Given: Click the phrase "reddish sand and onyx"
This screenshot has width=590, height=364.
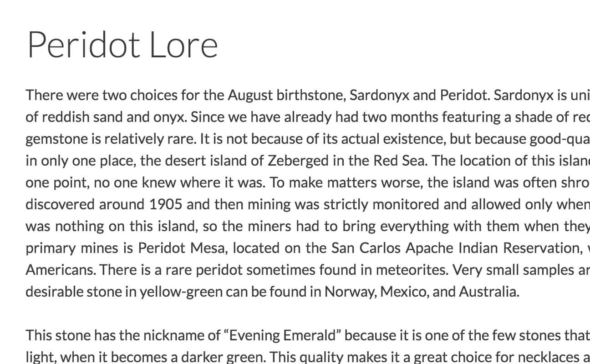Looking at the screenshot, I should coord(112,117).
